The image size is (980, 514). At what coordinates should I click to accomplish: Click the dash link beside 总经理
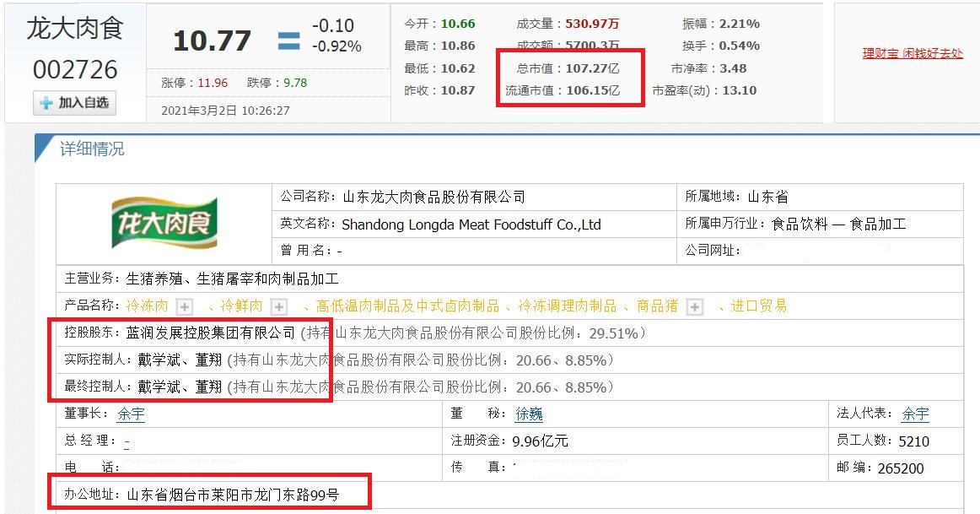click(x=127, y=441)
